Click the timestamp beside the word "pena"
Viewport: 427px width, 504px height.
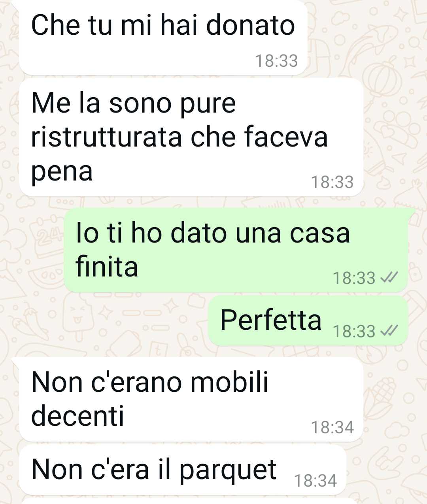pos(332,182)
